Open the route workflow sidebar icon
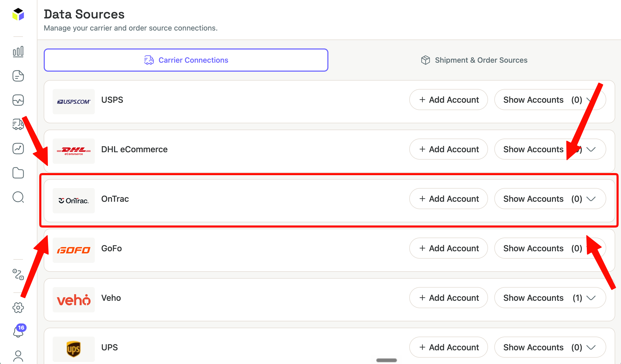The height and width of the screenshot is (364, 621). tap(18, 274)
